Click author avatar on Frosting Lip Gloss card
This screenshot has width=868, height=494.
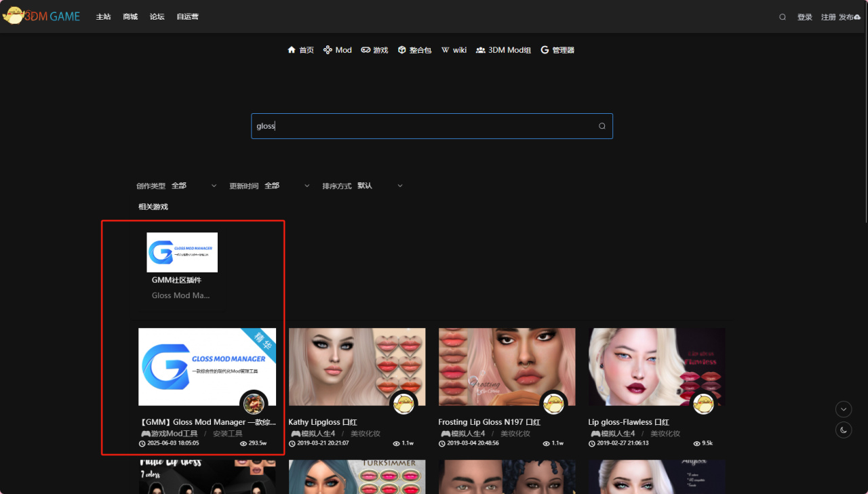[554, 403]
